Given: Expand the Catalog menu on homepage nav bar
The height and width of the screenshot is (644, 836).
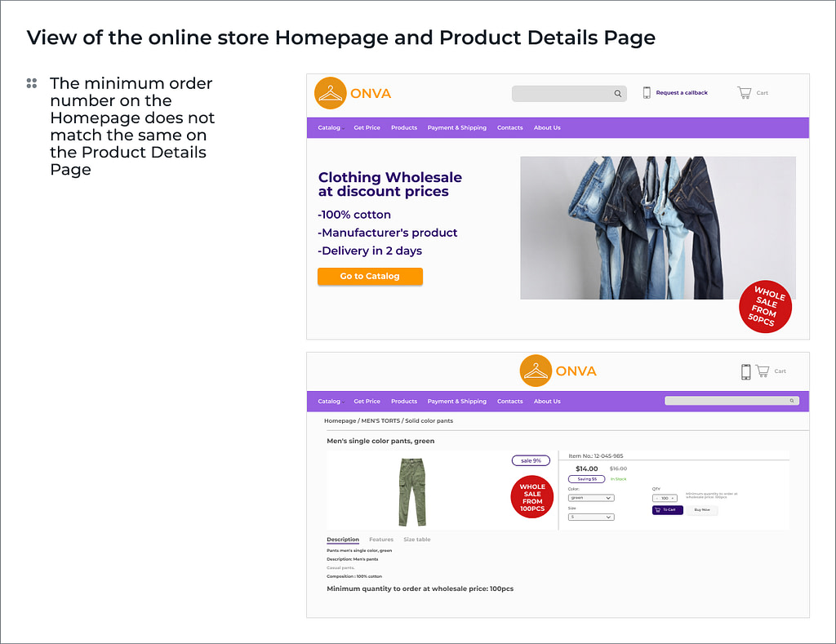Looking at the screenshot, I should 331,128.
